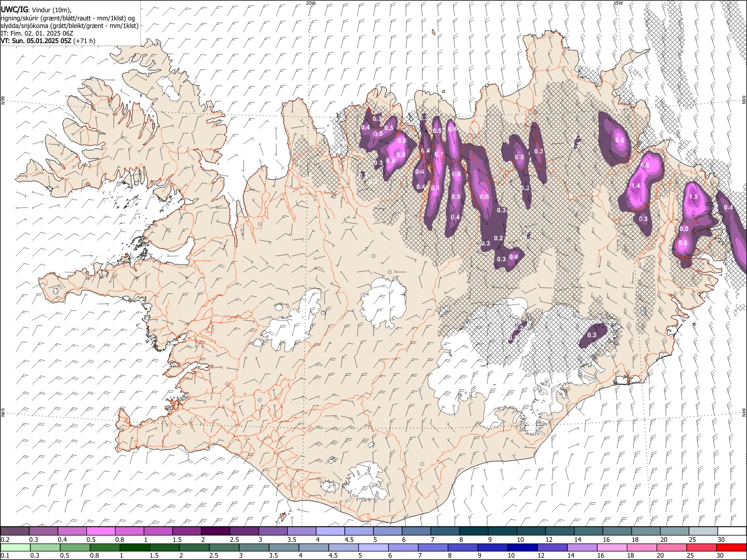Click the 25–30 red-pink rain legend swatch

[701, 547]
